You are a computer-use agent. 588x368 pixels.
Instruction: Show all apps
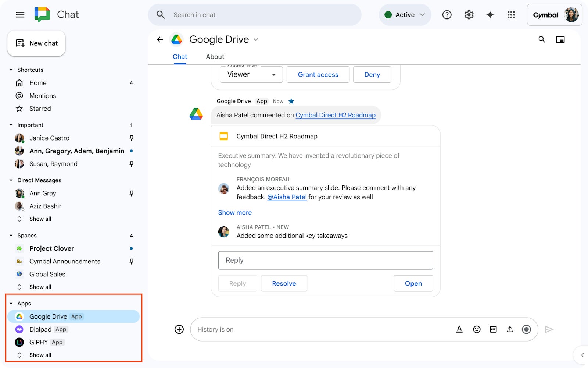click(40, 355)
